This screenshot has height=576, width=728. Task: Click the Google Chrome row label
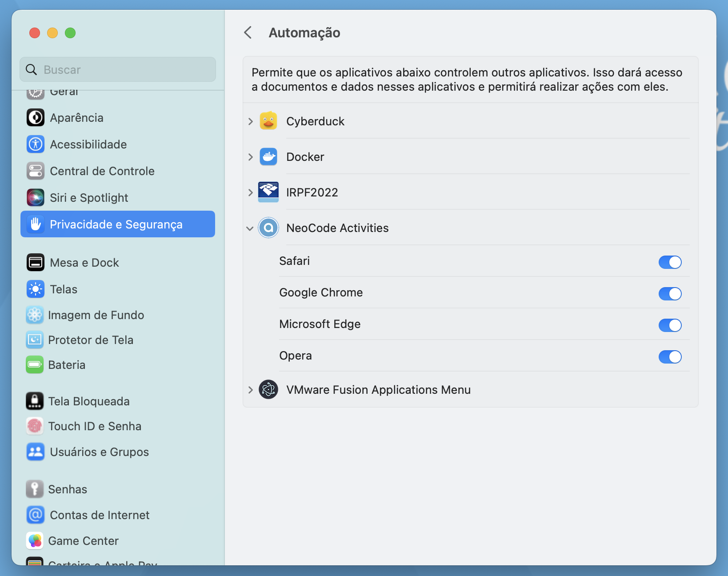321,292
